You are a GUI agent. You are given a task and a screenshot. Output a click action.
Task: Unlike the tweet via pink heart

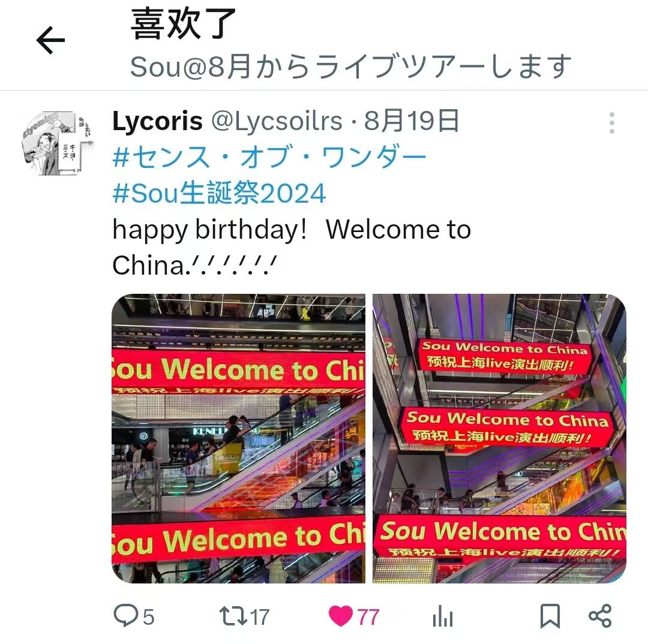pyautogui.click(x=341, y=616)
